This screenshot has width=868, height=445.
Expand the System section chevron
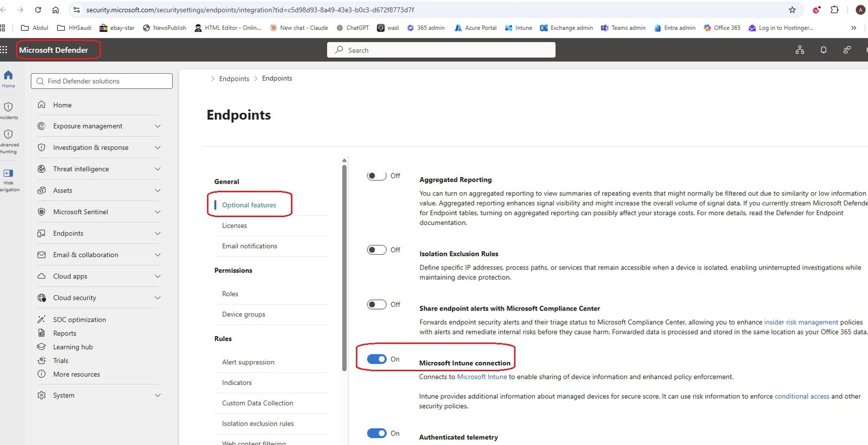[157, 395]
